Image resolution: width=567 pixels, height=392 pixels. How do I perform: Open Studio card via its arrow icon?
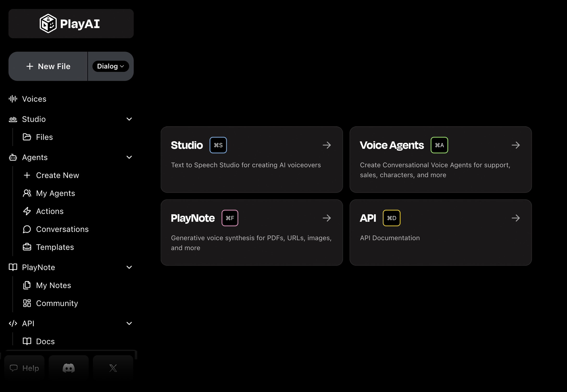(x=327, y=145)
